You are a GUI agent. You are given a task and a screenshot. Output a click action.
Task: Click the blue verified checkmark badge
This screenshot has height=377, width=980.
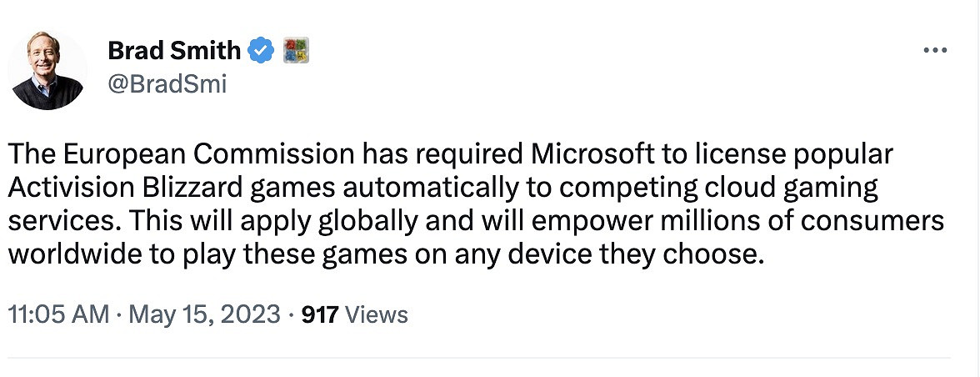click(262, 51)
